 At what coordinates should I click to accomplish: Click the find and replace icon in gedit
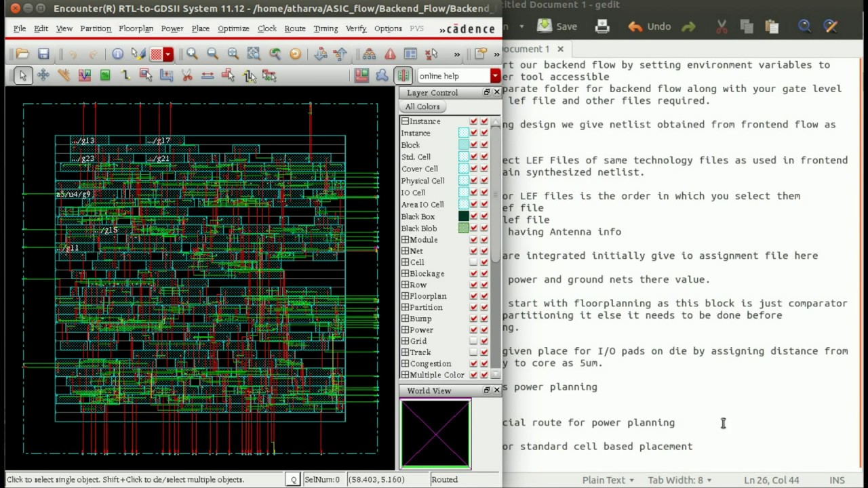coord(830,26)
